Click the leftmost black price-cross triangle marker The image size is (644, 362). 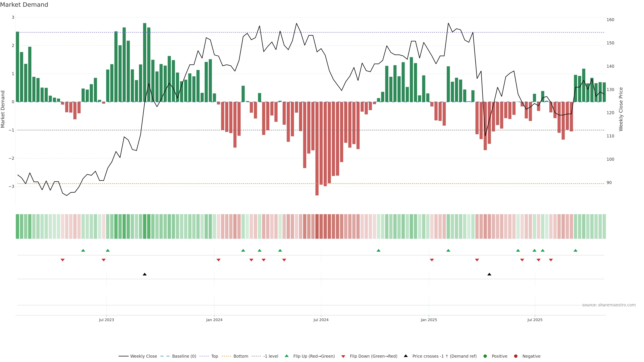click(x=145, y=274)
